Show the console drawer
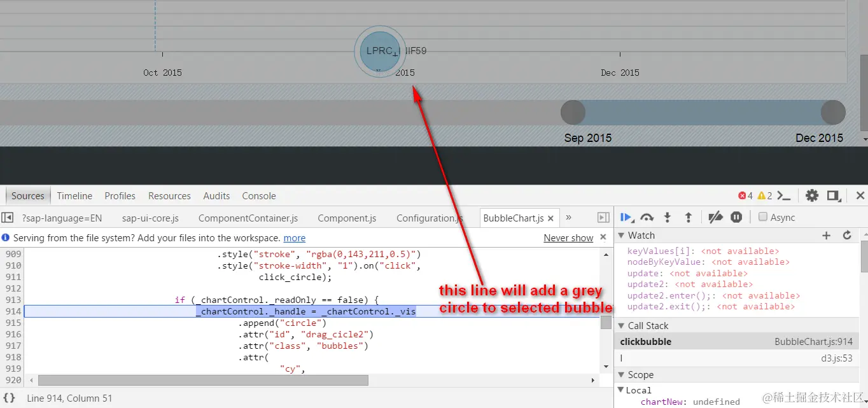 click(785, 195)
